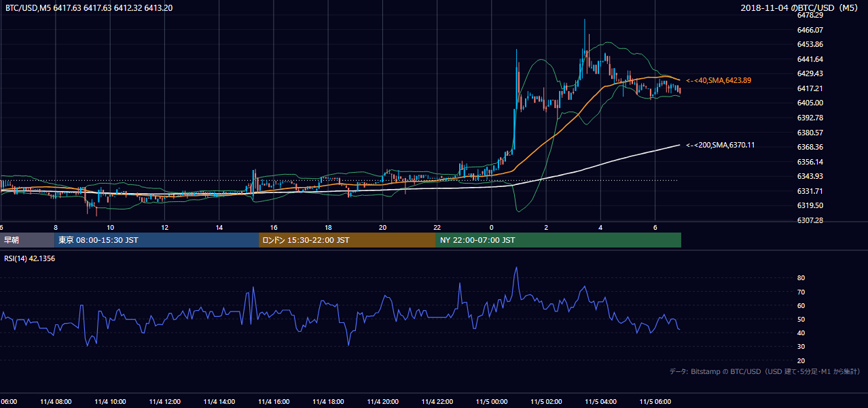Click bottom time label 11/4 10:00
868x408 pixels.
point(109,401)
